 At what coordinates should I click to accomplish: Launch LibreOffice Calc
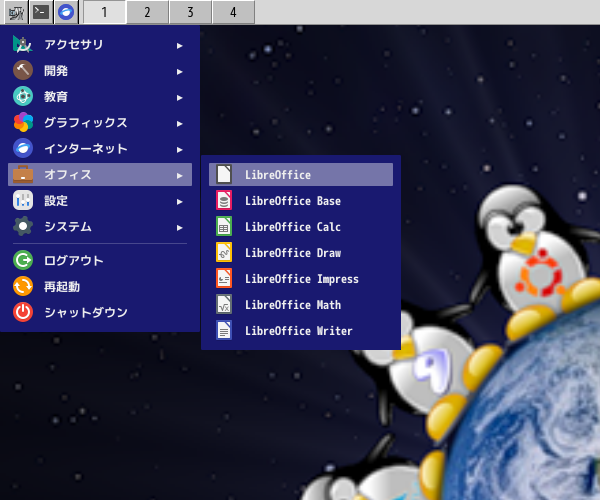(301, 226)
